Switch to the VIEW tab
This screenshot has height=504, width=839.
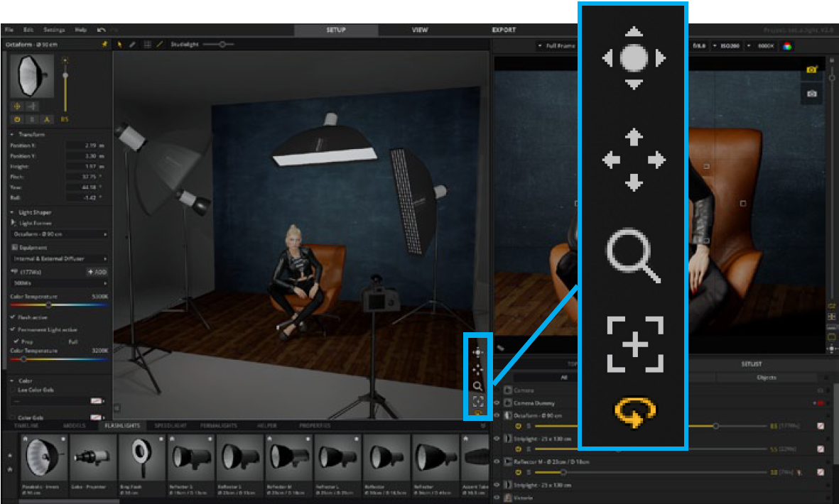[420, 30]
